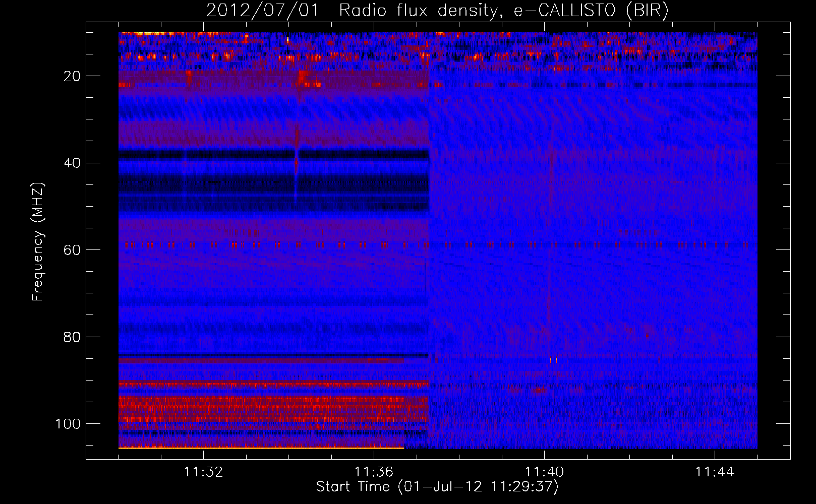
Task: Click the '100' frequency tick label
Action: (x=68, y=424)
